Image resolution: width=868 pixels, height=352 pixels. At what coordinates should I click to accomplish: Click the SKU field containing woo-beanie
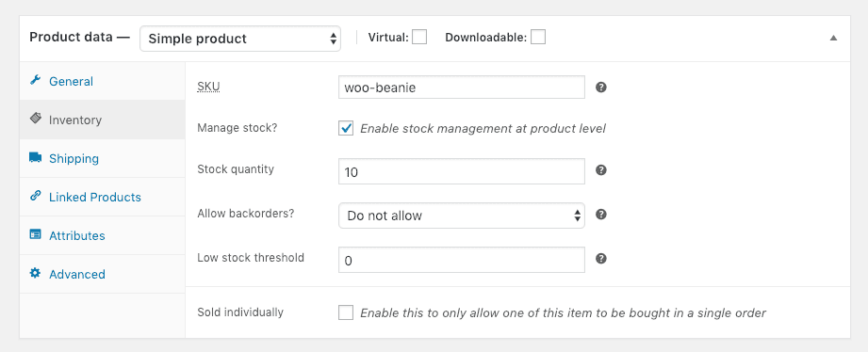tap(462, 88)
